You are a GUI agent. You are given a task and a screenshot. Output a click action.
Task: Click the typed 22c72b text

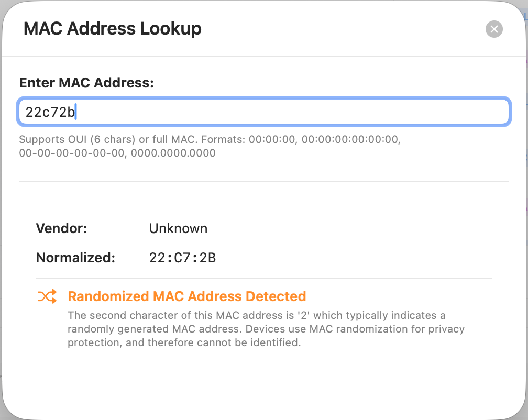50,112
